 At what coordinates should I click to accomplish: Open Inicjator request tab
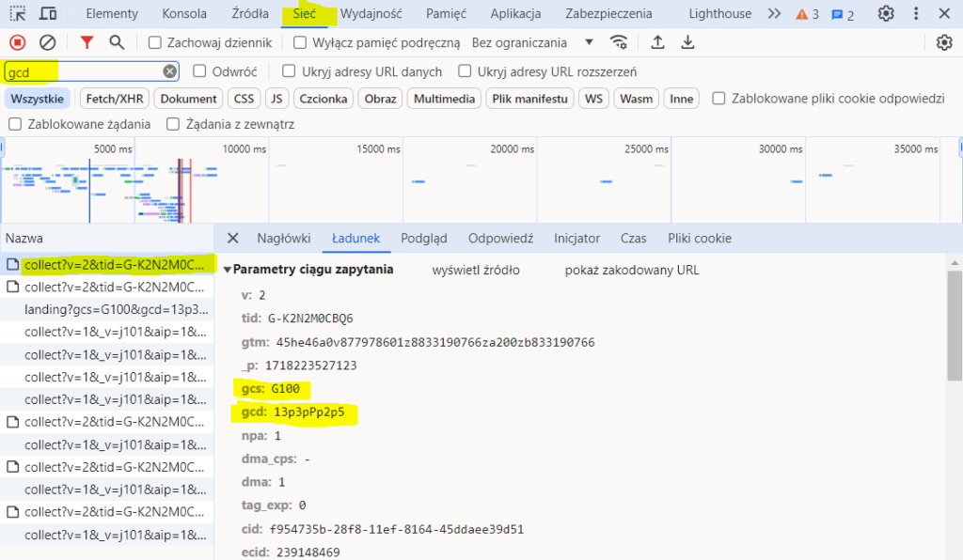pos(576,238)
